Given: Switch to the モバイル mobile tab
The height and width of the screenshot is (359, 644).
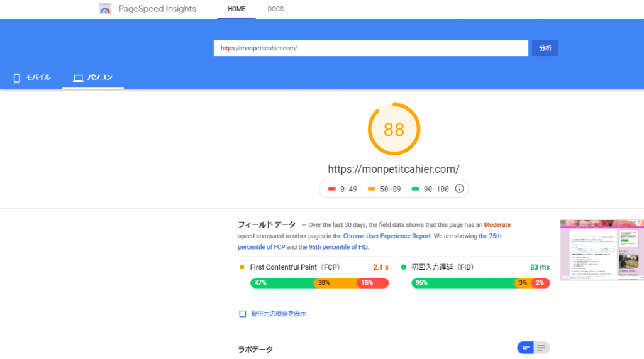Looking at the screenshot, I should 31,77.
